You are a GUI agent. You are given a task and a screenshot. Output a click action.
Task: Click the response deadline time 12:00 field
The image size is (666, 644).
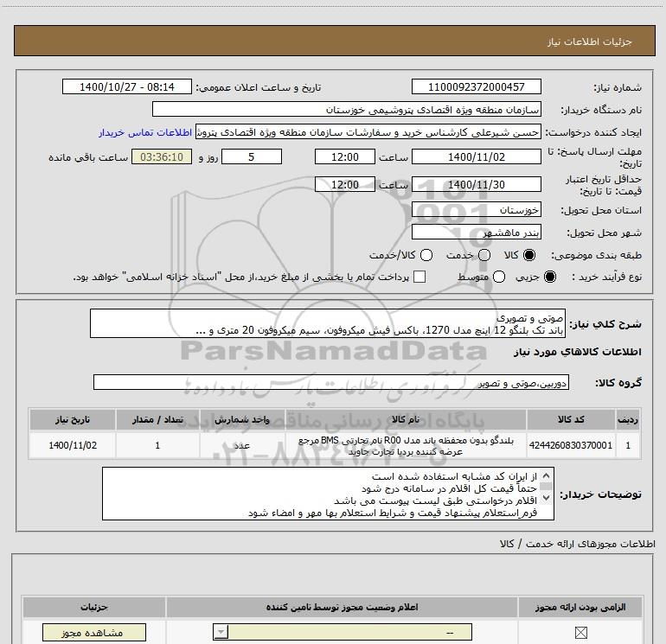pyautogui.click(x=345, y=156)
